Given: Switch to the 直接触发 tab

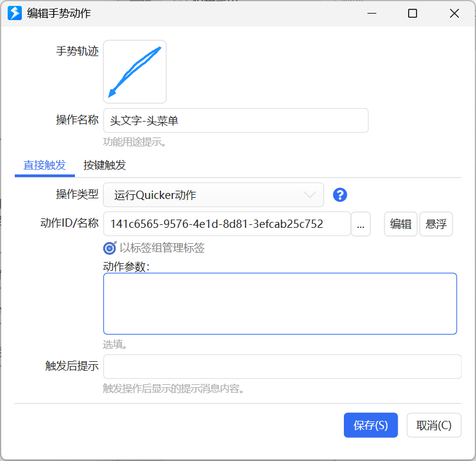Looking at the screenshot, I should [45, 165].
